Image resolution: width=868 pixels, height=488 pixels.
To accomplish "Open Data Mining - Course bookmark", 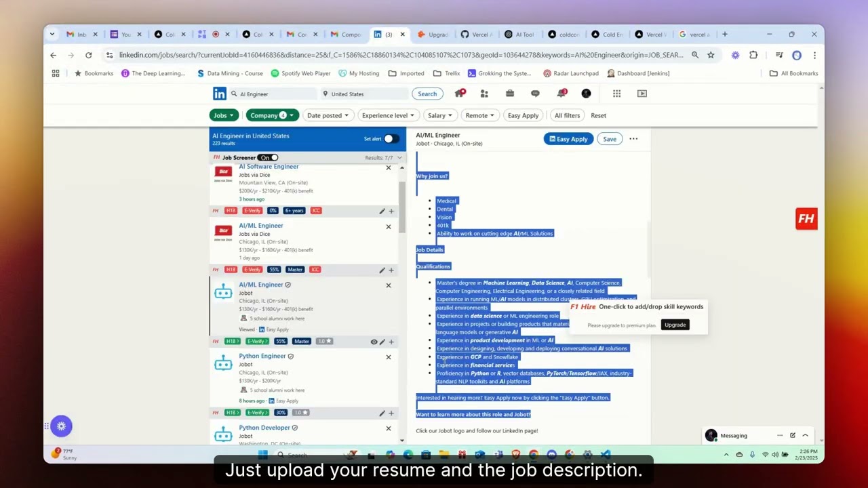I will tap(230, 73).
